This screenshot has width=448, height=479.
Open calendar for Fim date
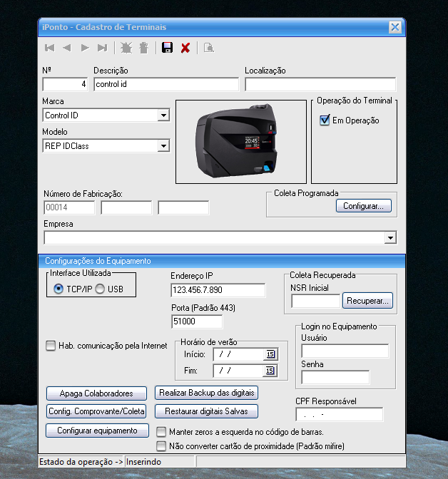coord(270,371)
